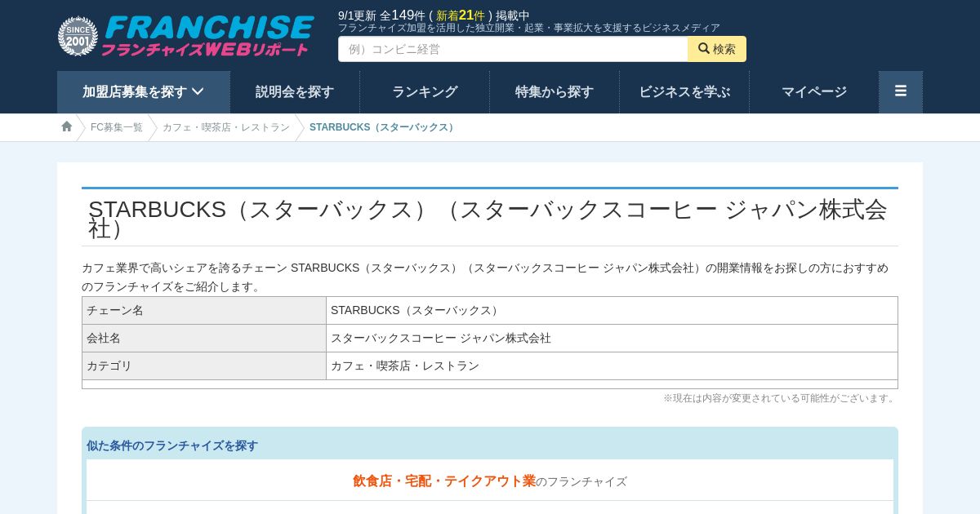Click the 似た条件のフランチャイズを探す heading
Image resolution: width=980 pixels, height=514 pixels.
point(172,445)
